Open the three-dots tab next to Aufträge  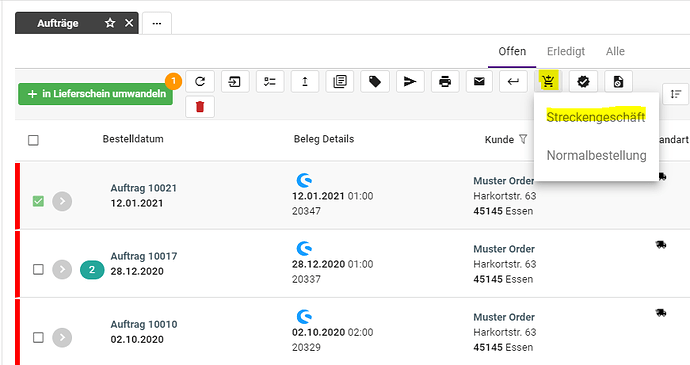pyautogui.click(x=157, y=23)
